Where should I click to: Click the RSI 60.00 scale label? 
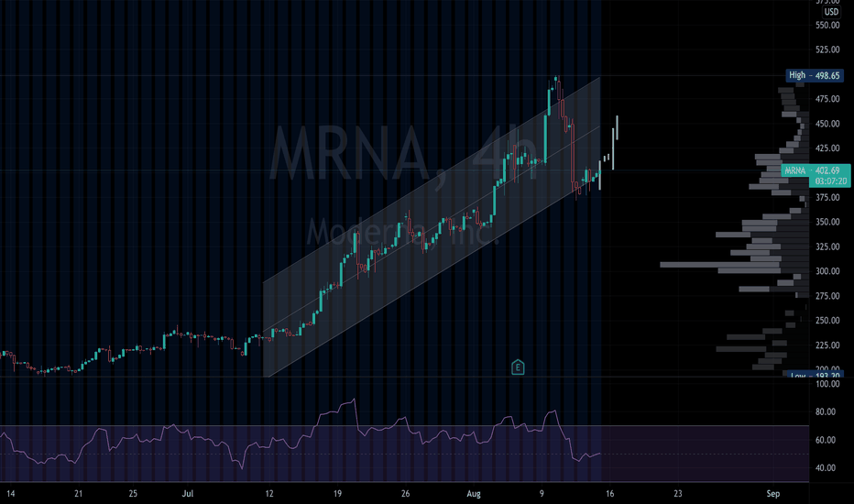825,440
